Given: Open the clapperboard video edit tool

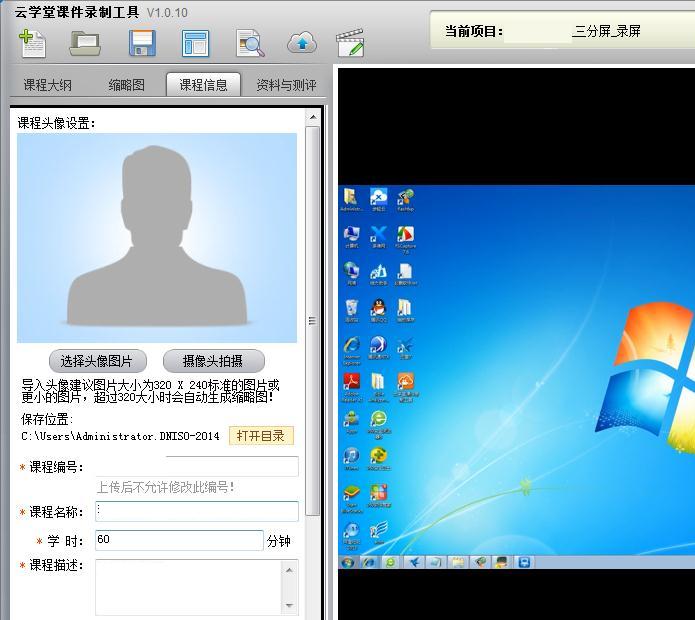Looking at the screenshot, I should [x=350, y=43].
